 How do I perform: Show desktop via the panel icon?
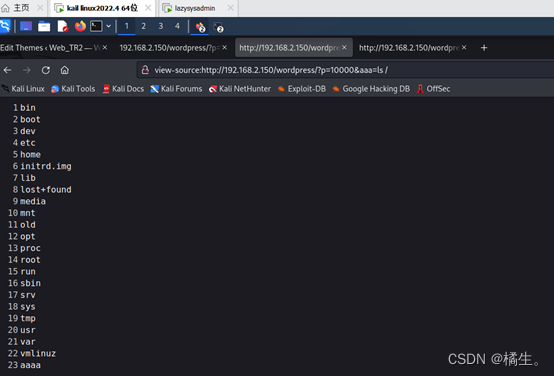point(26,26)
